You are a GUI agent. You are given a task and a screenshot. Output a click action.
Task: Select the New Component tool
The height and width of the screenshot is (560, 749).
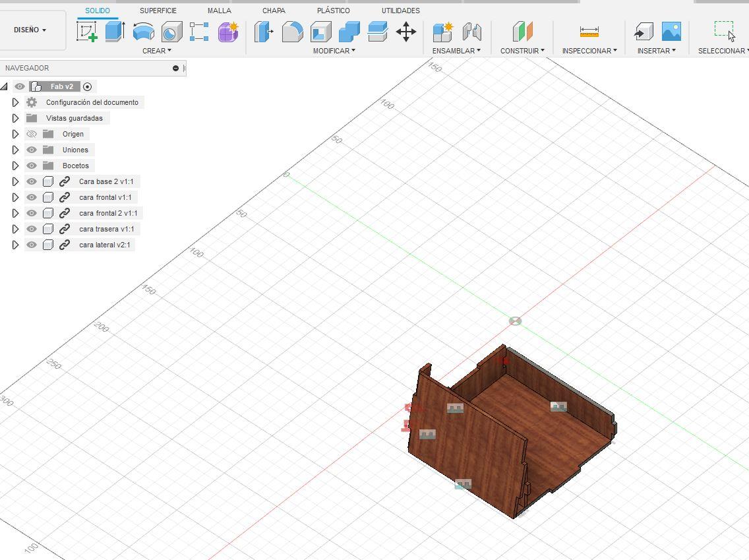pos(443,32)
